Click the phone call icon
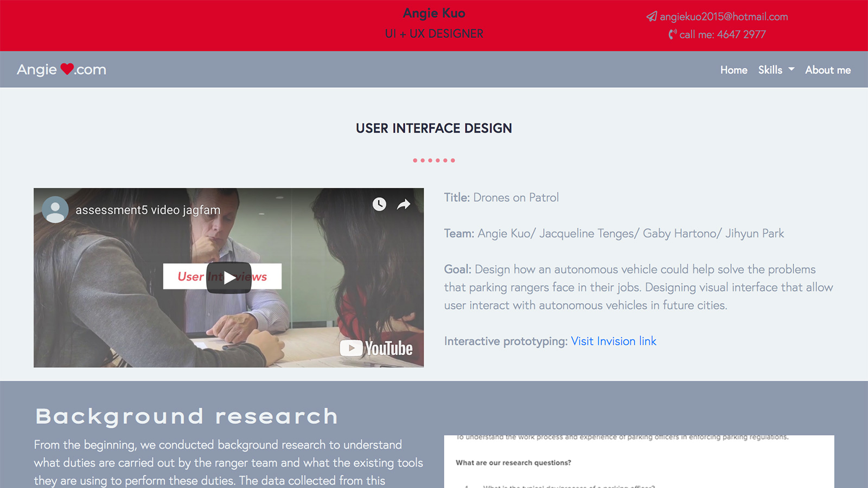868x488 pixels. pos(672,35)
